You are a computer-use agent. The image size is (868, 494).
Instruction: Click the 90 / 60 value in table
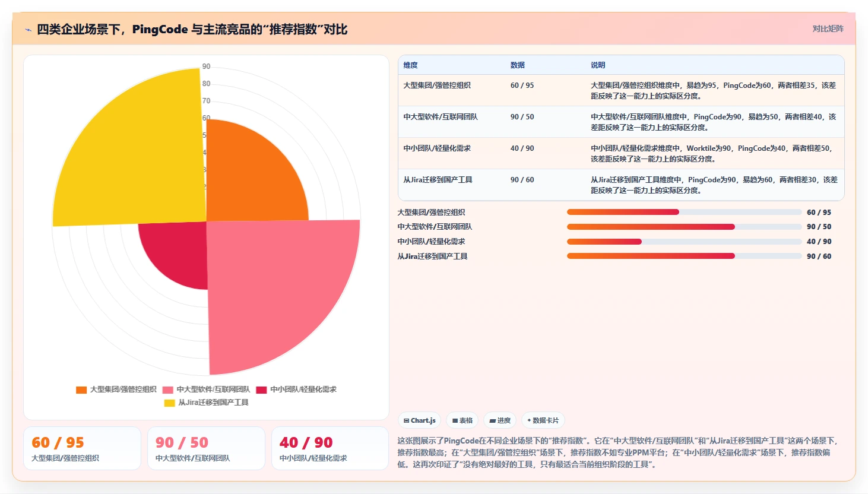[x=522, y=180]
